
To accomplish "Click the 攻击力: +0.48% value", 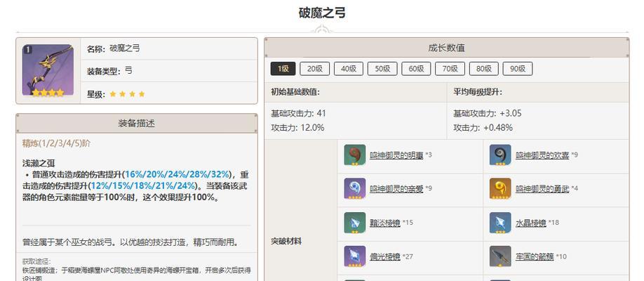I will coord(483,128).
